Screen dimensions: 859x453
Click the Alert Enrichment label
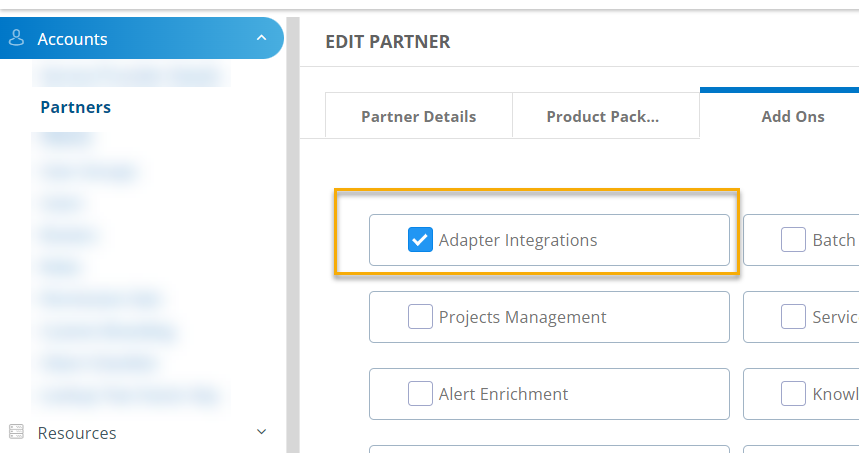pos(503,394)
